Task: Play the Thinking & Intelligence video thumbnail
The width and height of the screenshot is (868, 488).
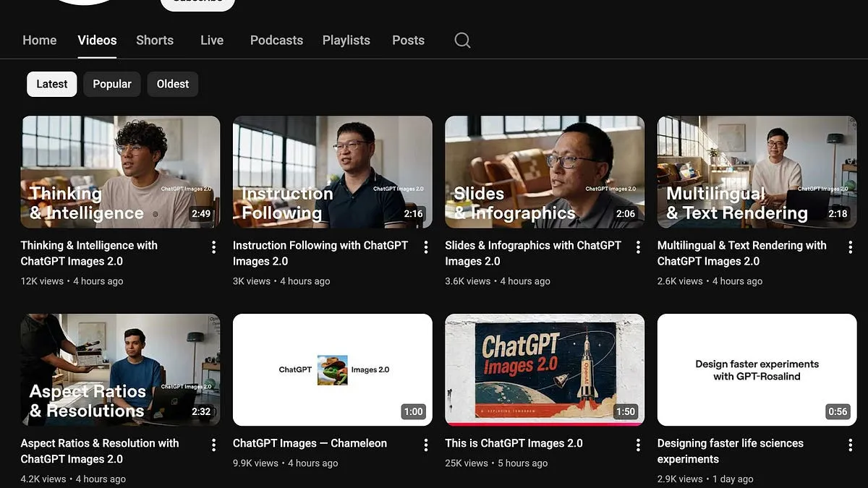Action: click(120, 172)
